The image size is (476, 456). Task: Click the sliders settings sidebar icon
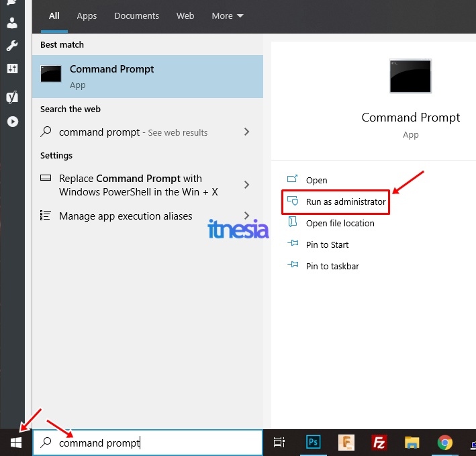pos(12,69)
